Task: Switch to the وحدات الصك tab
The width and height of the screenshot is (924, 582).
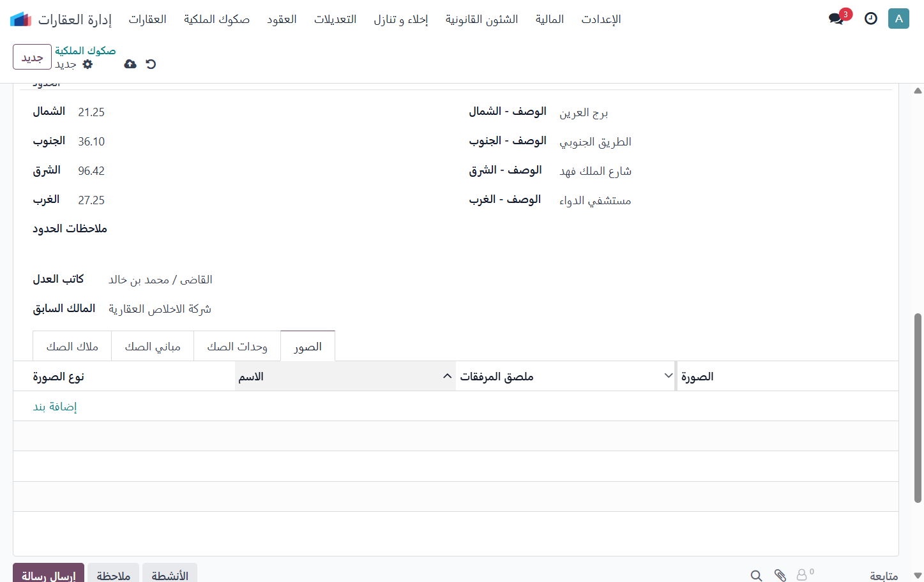Action: 237,347
